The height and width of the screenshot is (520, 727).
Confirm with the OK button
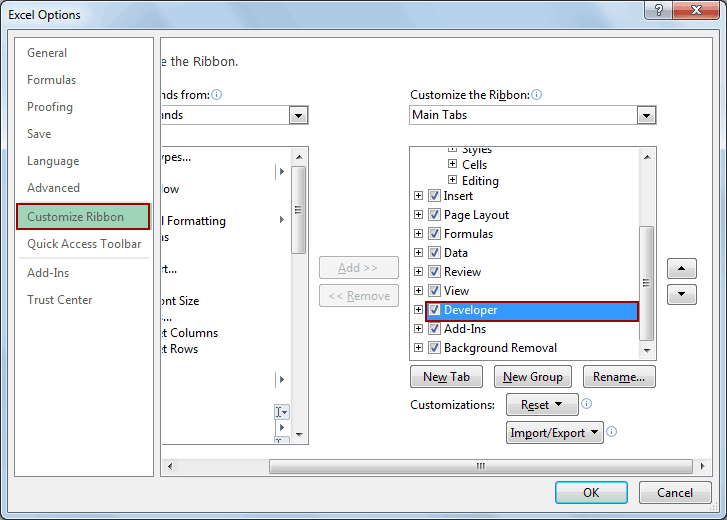[591, 492]
